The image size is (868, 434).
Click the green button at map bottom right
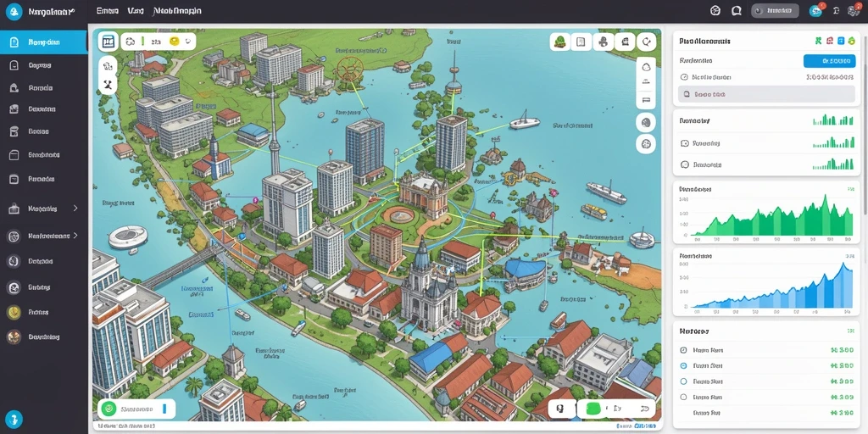[594, 409]
